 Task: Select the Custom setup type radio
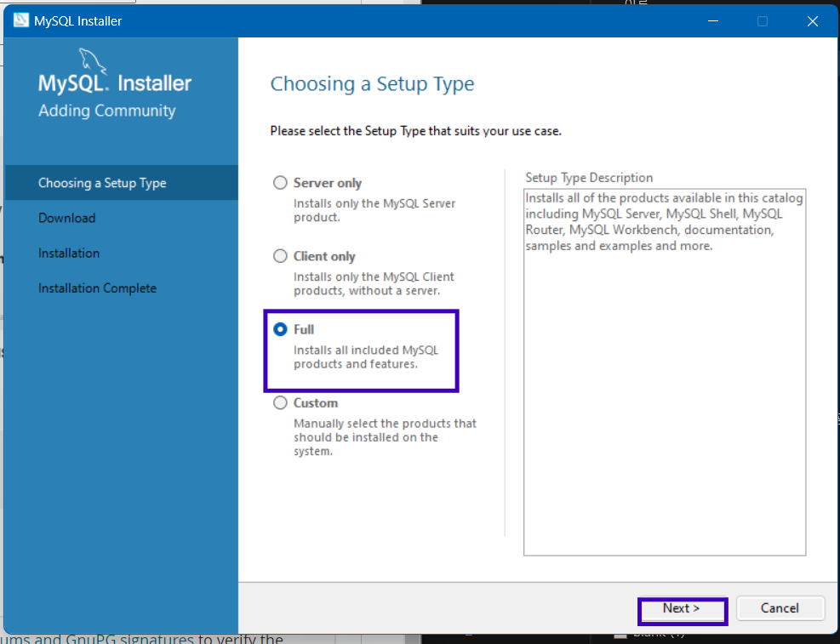click(x=280, y=403)
